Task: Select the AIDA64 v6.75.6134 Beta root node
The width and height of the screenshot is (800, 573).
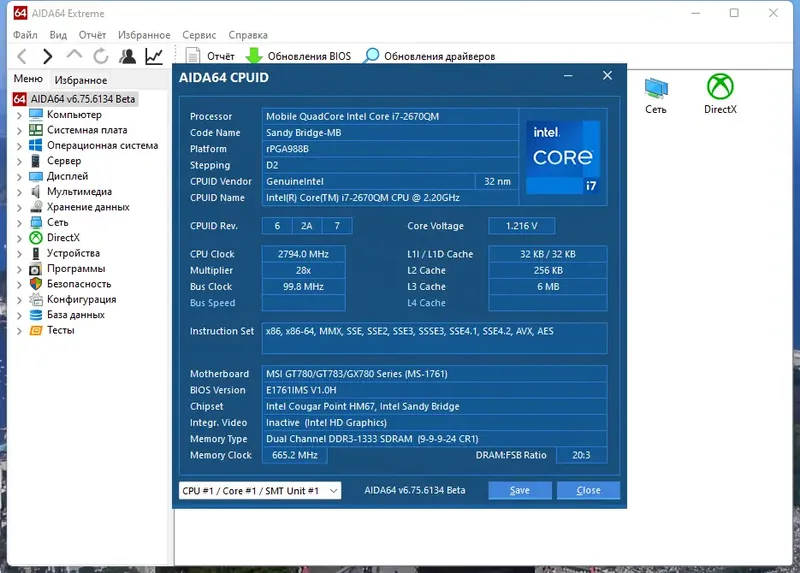Action: (75, 98)
